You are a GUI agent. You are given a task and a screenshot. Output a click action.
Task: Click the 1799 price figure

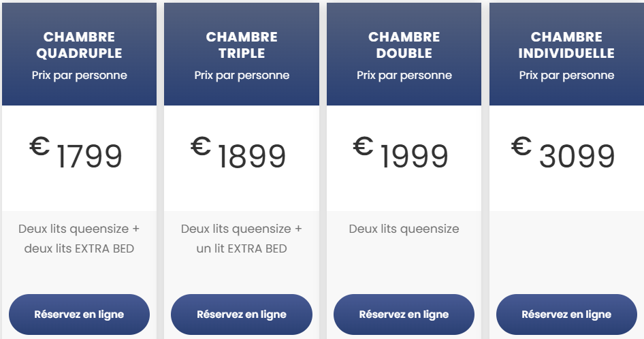89,157
